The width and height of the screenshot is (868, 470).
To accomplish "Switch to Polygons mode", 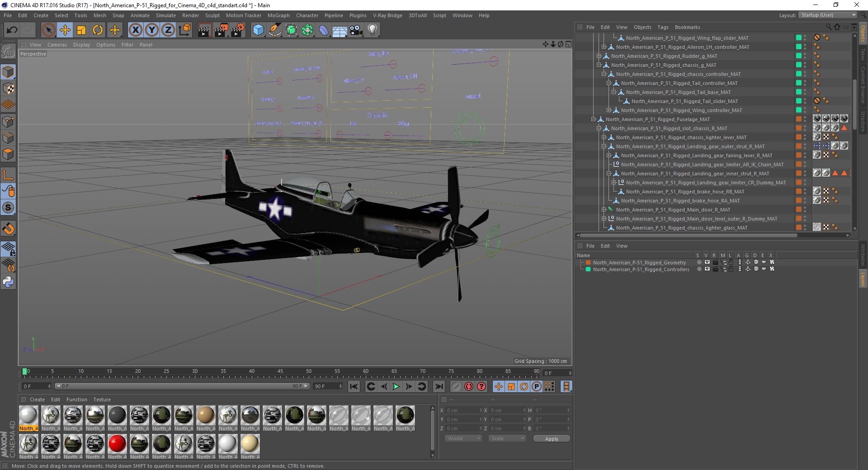I will coord(8,154).
